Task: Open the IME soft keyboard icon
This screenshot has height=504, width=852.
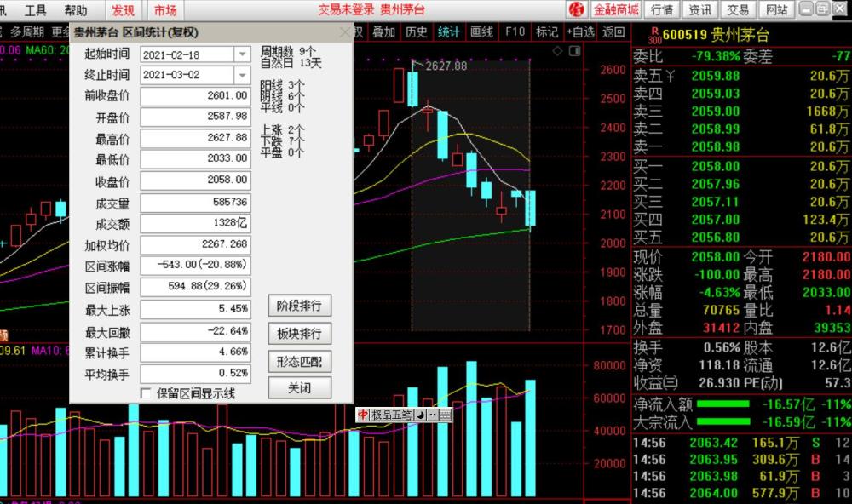Action: (x=445, y=415)
